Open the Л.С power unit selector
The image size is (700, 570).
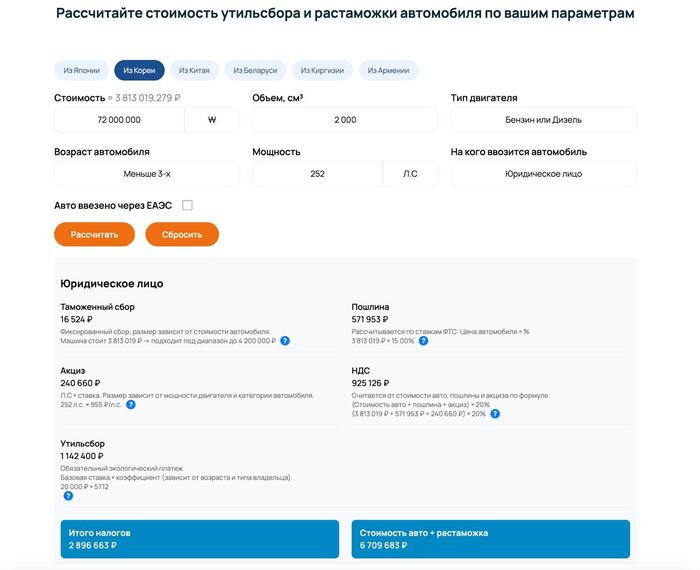point(410,174)
